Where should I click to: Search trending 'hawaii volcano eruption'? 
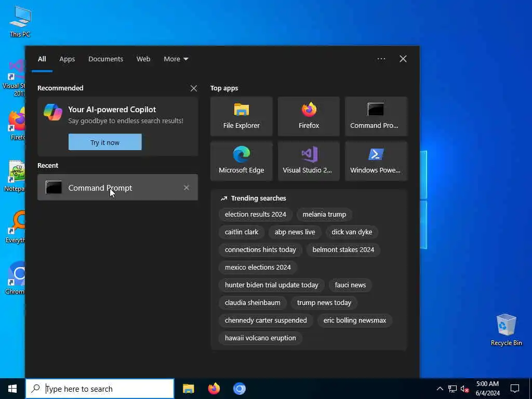point(260,338)
